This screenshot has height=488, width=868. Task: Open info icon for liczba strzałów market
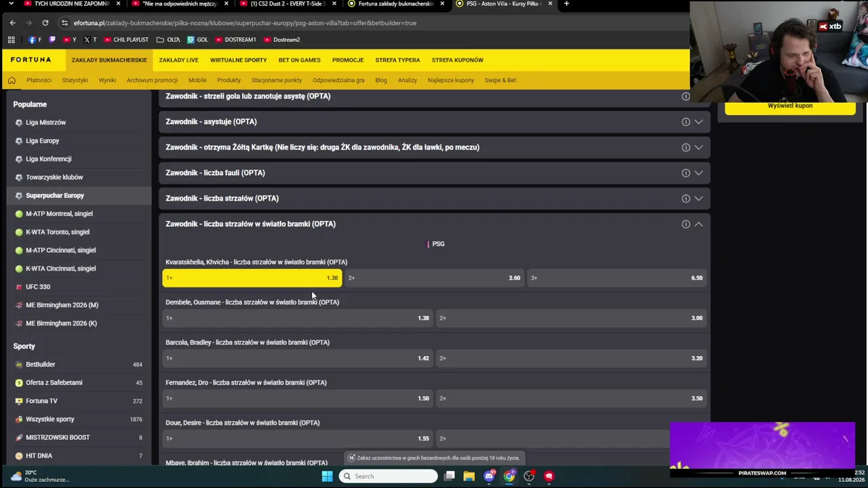click(686, 199)
